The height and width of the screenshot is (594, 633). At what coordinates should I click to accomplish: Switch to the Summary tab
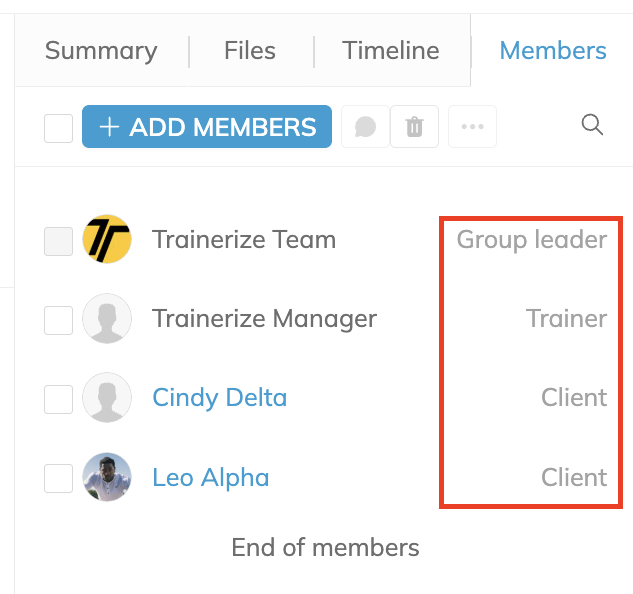coord(101,51)
